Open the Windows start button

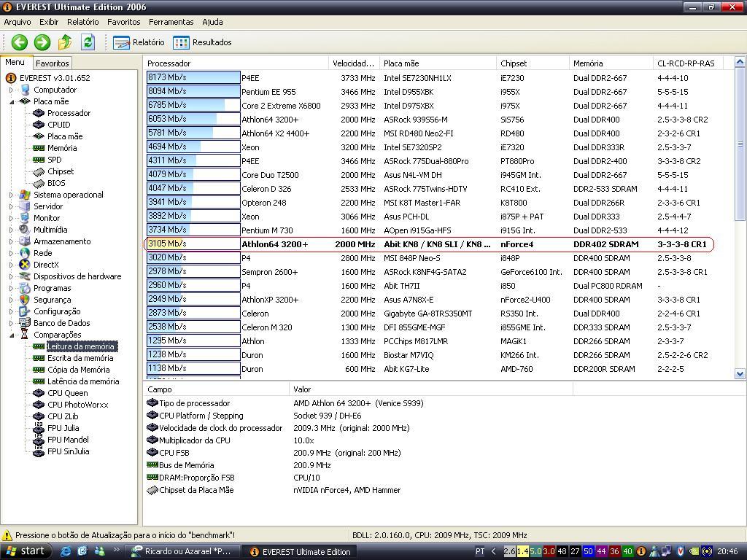click(x=25, y=551)
